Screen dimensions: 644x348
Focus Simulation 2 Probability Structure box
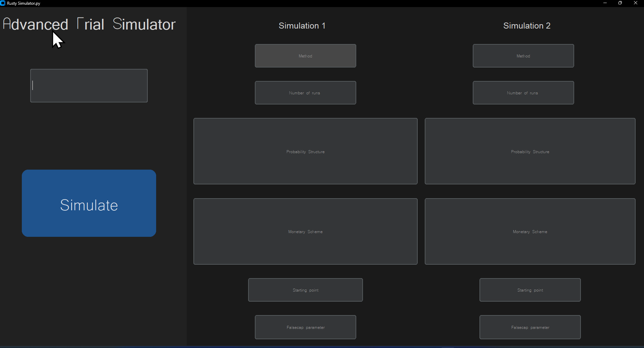coord(530,151)
